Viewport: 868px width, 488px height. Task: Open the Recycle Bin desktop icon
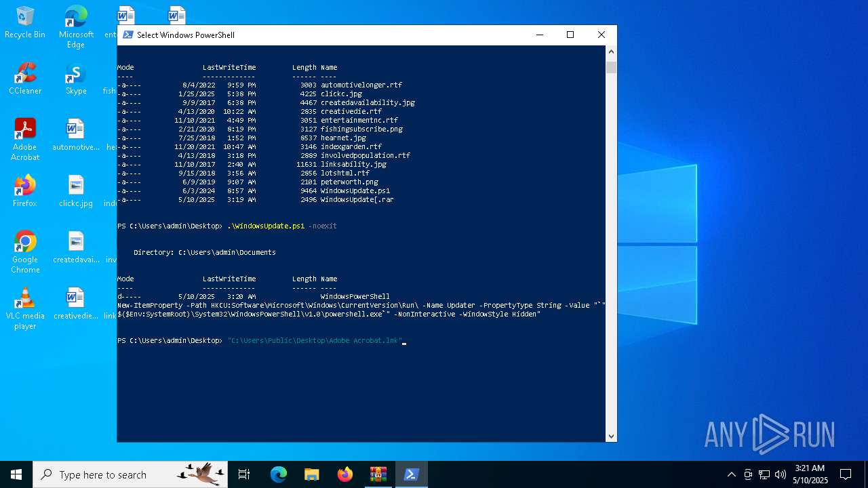click(25, 22)
